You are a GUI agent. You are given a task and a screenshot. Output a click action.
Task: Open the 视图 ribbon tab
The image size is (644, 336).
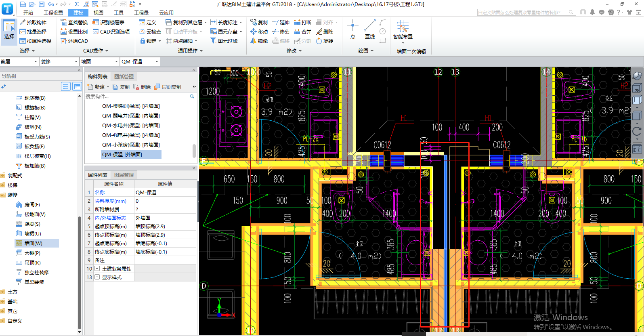click(x=99, y=13)
